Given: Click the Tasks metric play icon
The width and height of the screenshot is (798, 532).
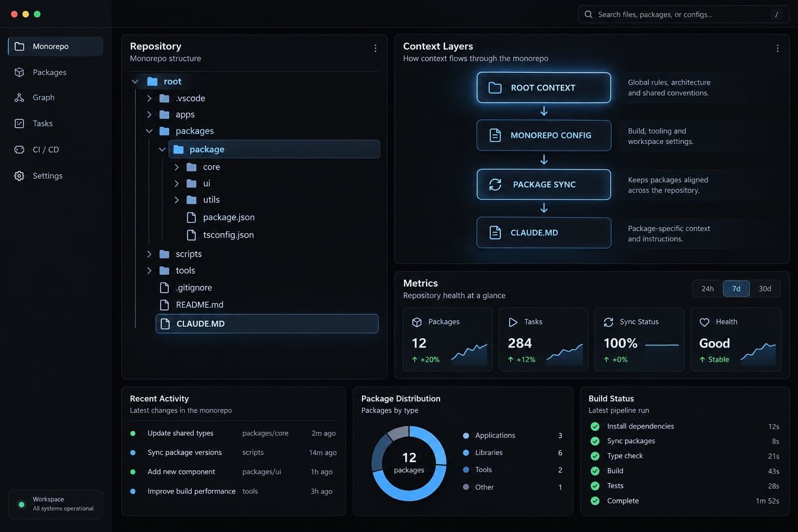Looking at the screenshot, I should (x=513, y=322).
